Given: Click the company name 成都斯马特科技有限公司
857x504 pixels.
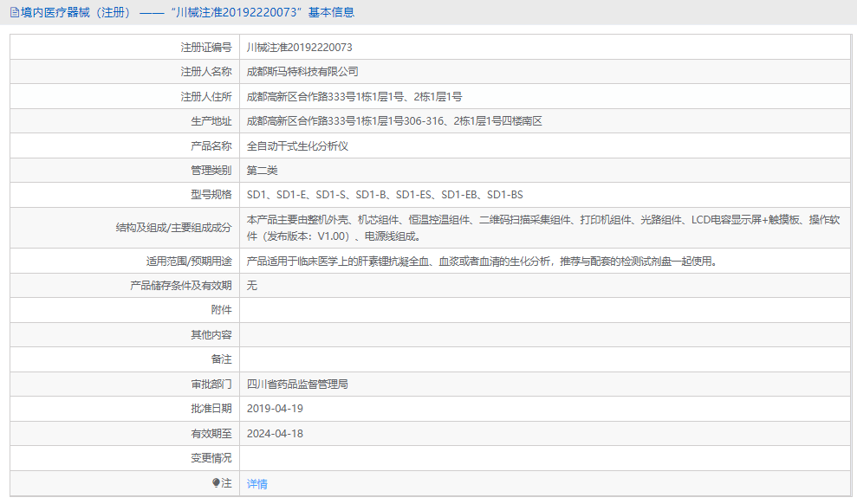Looking at the screenshot, I should tap(300, 71).
